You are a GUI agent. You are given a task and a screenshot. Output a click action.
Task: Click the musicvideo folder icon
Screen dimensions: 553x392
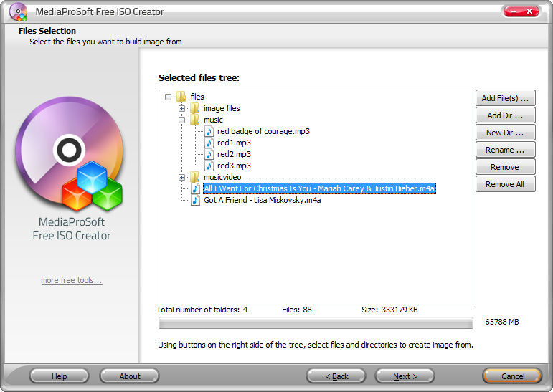194,177
